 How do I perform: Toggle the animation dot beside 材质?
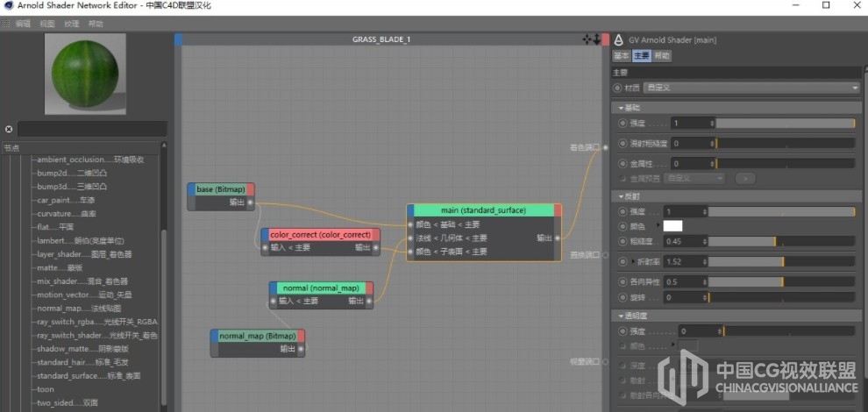[x=617, y=88]
